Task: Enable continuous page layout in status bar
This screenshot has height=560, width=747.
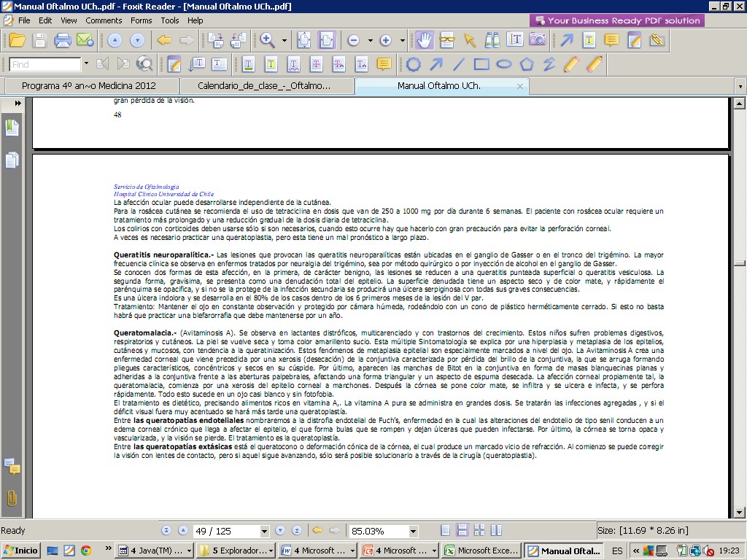Action: pos(462,531)
